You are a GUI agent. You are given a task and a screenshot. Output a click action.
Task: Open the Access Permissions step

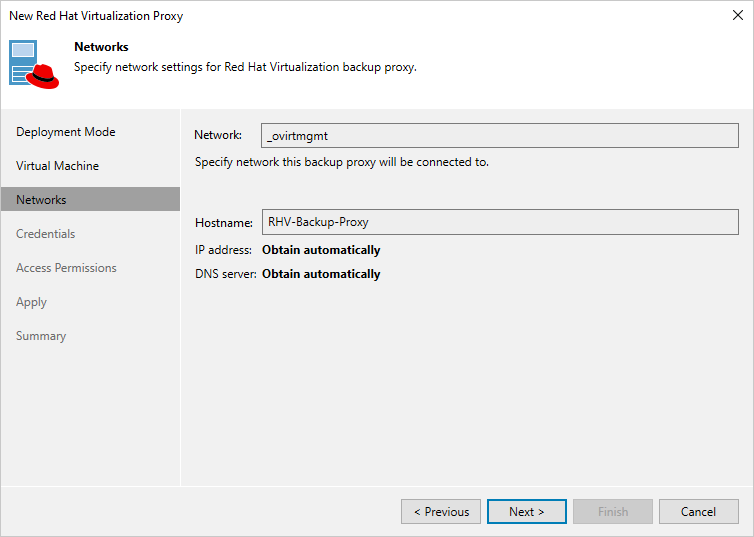66,268
